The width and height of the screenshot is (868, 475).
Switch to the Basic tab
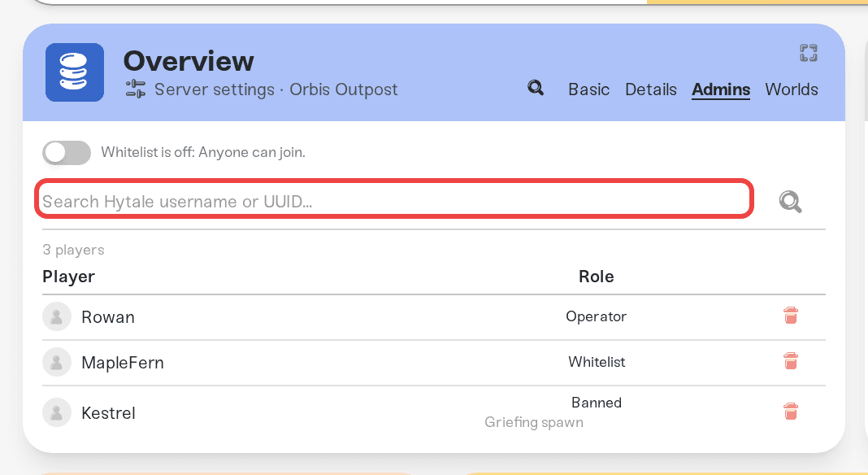pyautogui.click(x=588, y=89)
